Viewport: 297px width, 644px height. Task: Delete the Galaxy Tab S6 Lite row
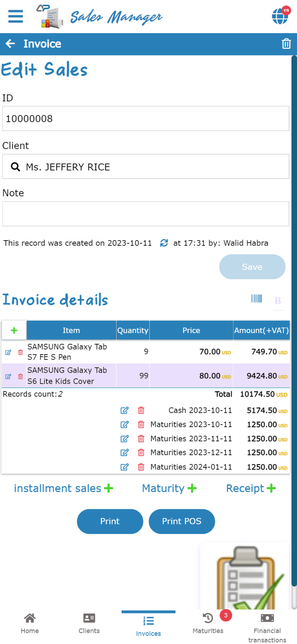click(20, 376)
